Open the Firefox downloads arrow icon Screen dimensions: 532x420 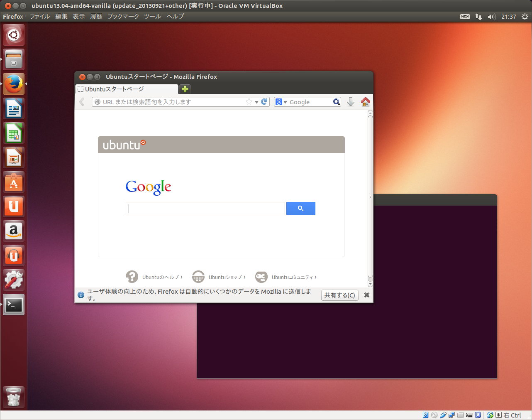pos(351,102)
